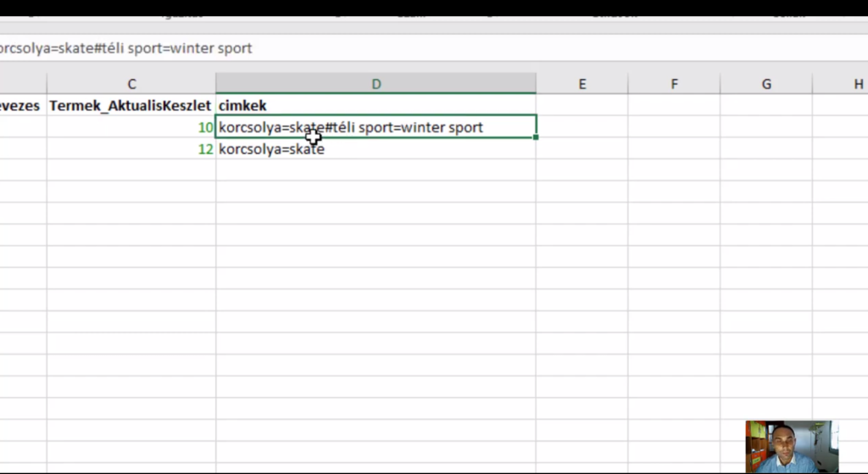Select column F header
This screenshot has width=868, height=474.
pyautogui.click(x=674, y=83)
